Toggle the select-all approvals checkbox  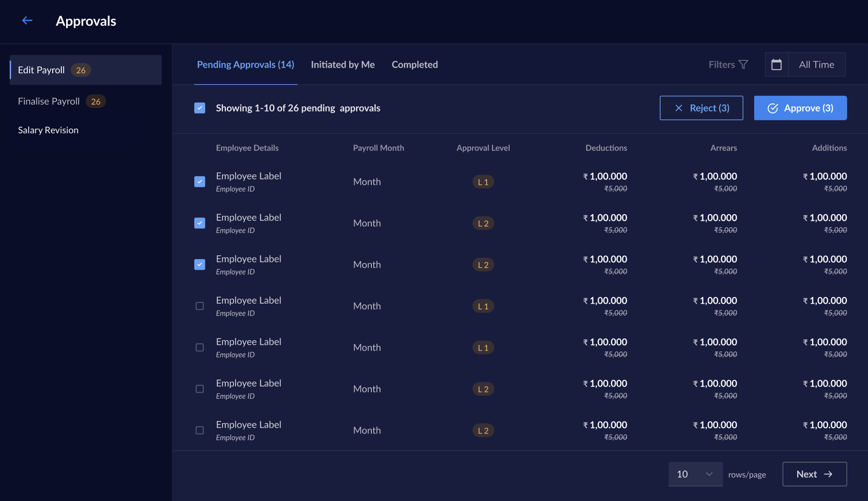[200, 108]
